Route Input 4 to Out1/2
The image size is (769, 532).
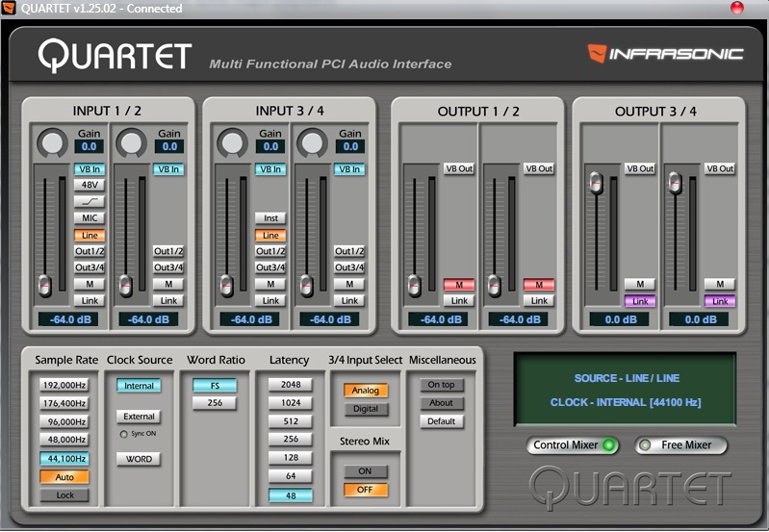pos(349,251)
